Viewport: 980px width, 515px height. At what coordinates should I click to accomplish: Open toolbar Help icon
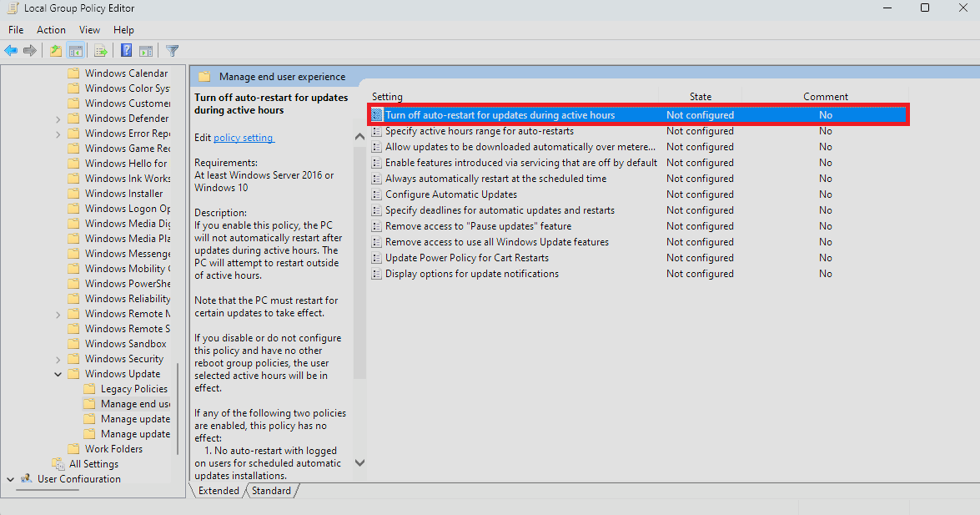pyautogui.click(x=125, y=50)
